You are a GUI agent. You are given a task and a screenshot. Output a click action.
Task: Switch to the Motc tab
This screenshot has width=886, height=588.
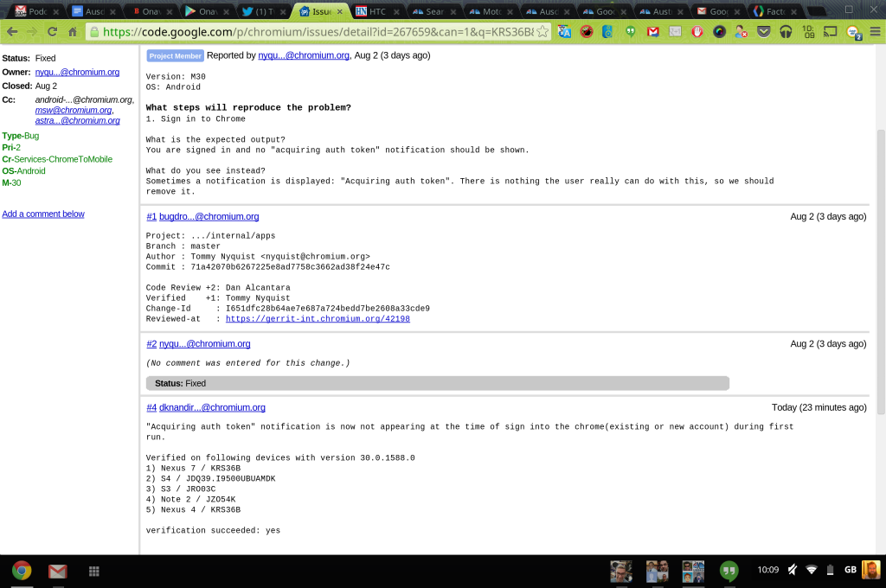(x=490, y=11)
